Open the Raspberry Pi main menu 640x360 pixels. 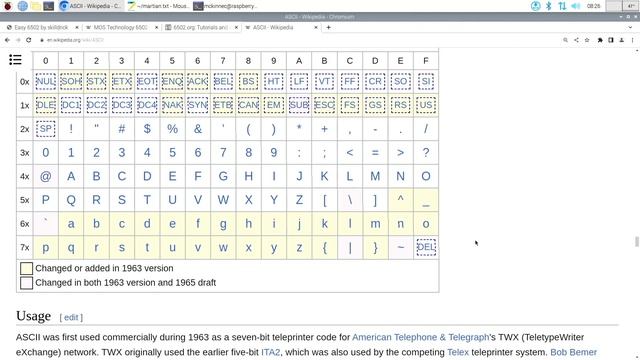pyautogui.click(x=7, y=6)
